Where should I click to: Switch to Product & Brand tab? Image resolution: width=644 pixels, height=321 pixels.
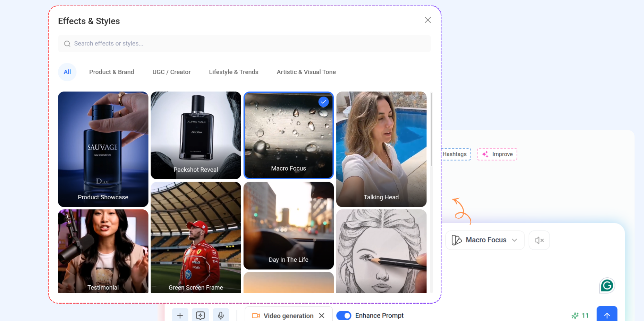[x=111, y=72]
